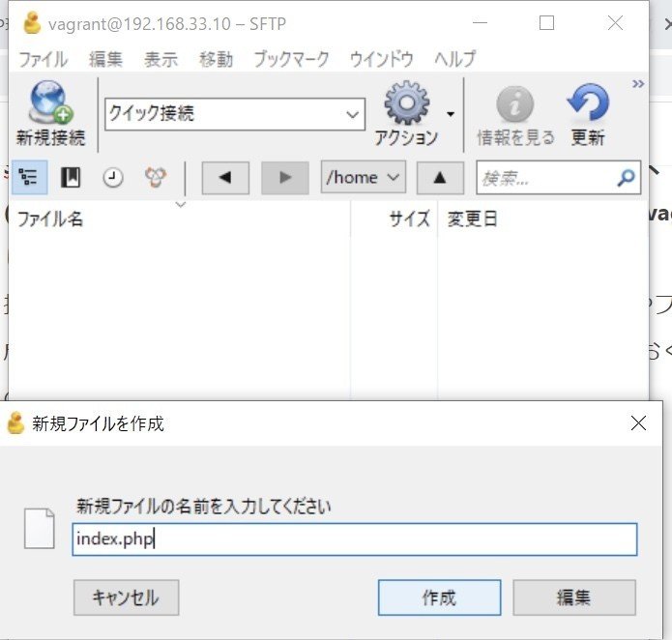The image size is (672, 640).
Task: Open the 表示 (View) menu
Action: pyautogui.click(x=161, y=59)
